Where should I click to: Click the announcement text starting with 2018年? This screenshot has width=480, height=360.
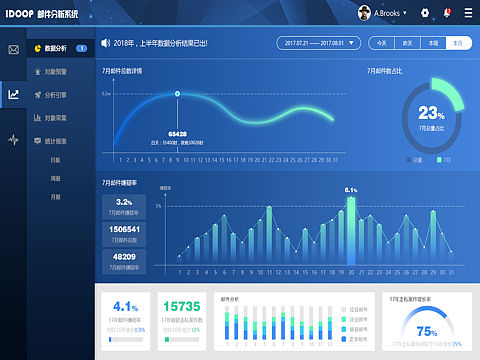point(160,43)
